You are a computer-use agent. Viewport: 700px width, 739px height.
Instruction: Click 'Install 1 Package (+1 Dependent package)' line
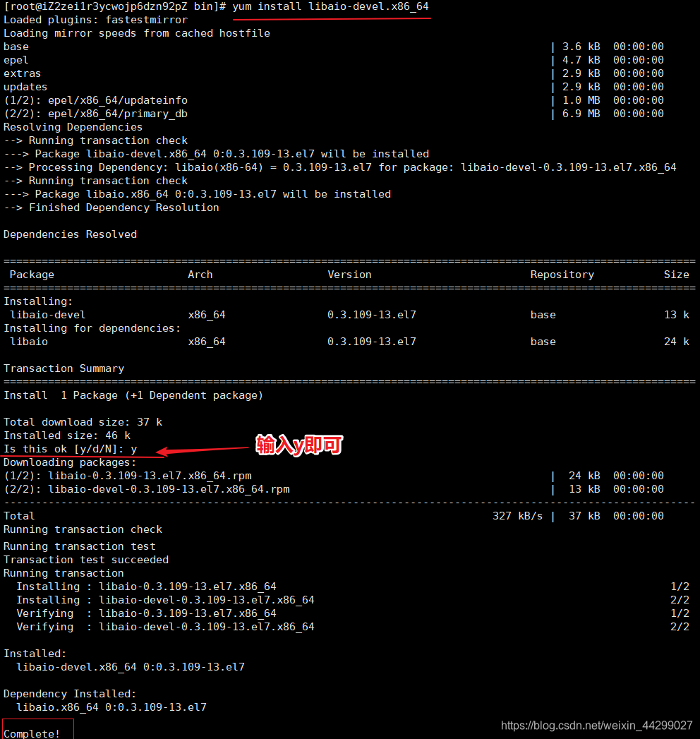pos(133,395)
